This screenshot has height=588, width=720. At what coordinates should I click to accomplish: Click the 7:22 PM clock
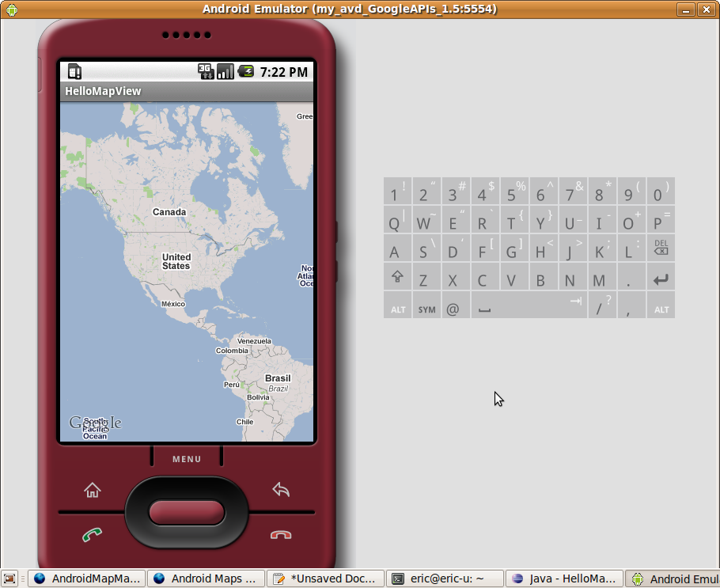click(x=284, y=72)
